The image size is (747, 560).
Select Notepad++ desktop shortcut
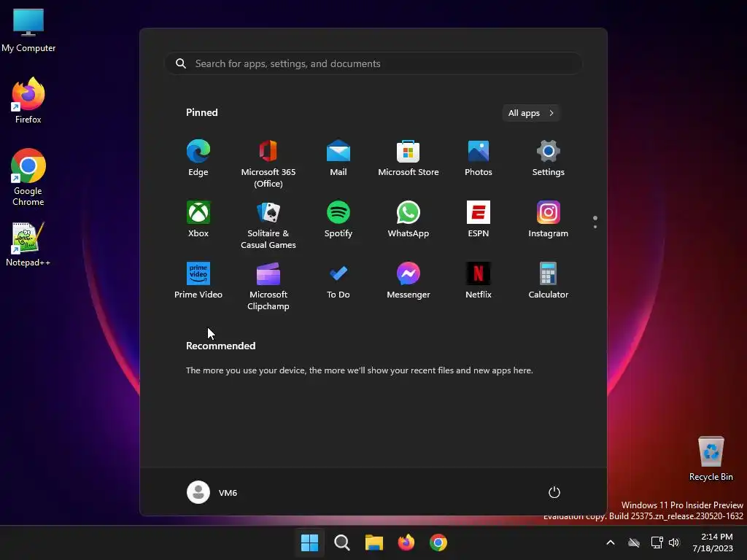pos(28,244)
